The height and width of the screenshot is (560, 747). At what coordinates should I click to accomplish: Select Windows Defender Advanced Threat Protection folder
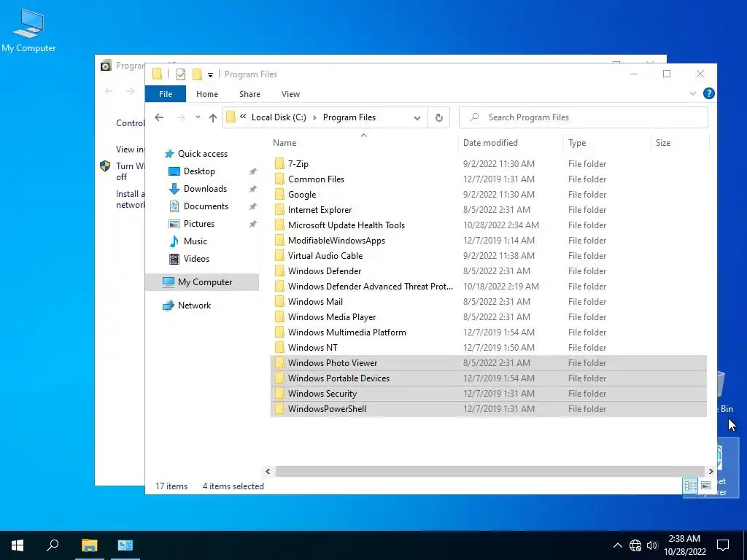(x=370, y=286)
